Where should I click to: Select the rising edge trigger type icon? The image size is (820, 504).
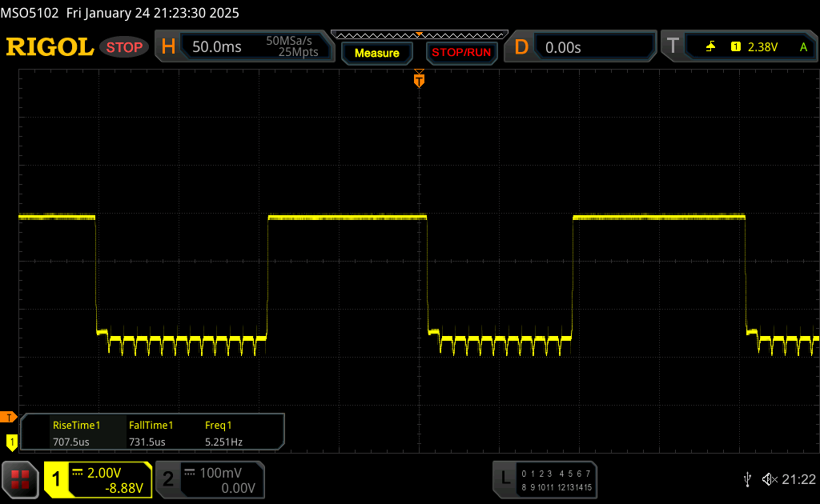click(x=710, y=47)
